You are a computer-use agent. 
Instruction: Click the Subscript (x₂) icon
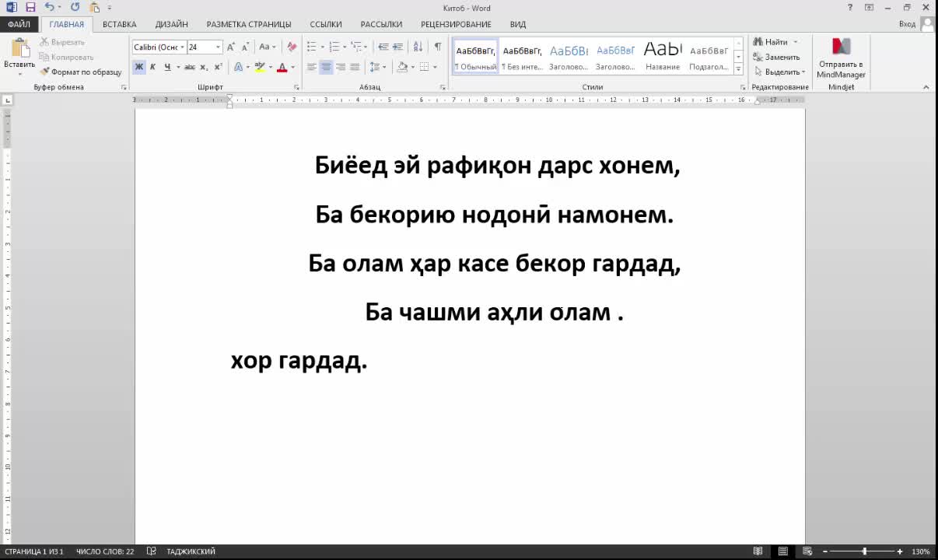click(x=204, y=68)
